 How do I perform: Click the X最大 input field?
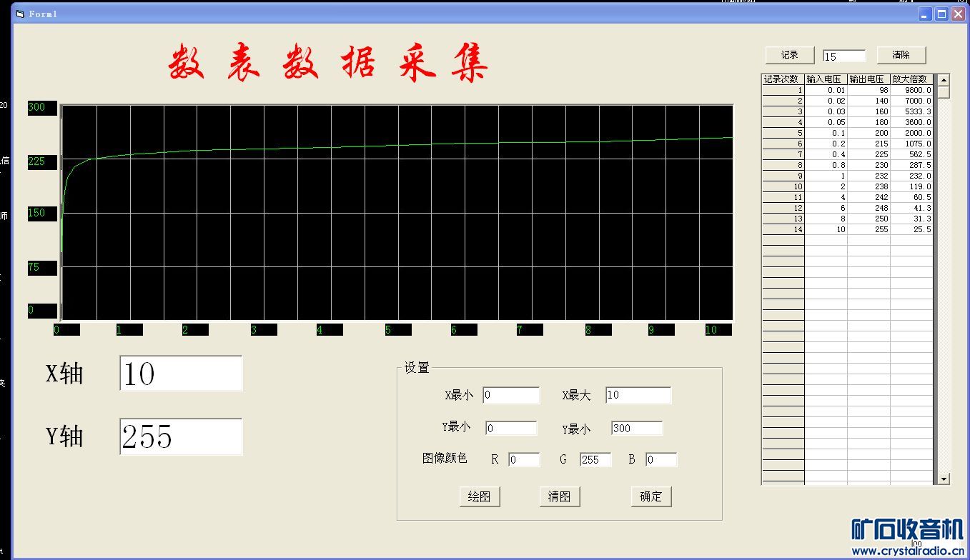click(638, 395)
